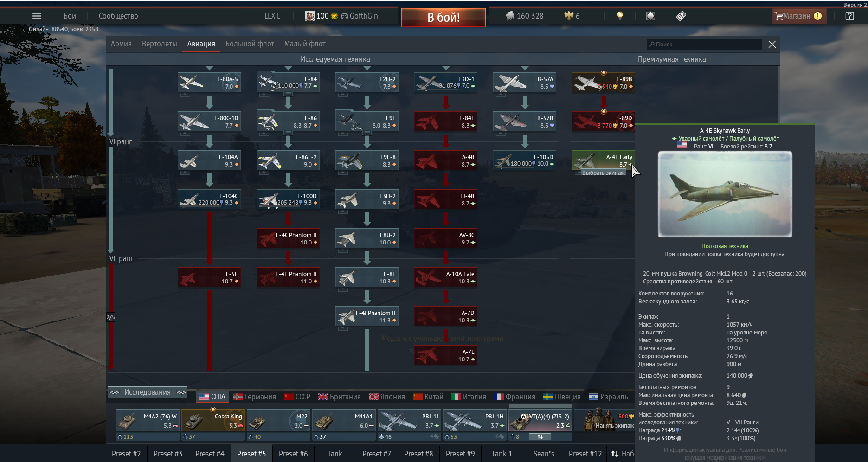Open the ticket-shaped icon in top bar
868x462 pixels.
point(681,16)
